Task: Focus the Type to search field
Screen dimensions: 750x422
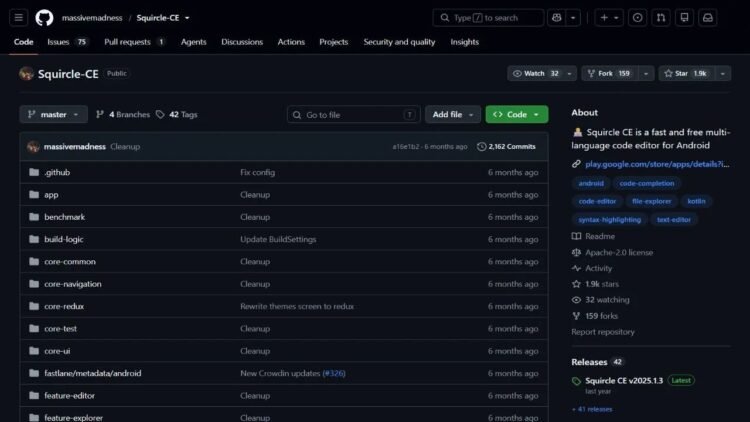Action: pos(488,18)
